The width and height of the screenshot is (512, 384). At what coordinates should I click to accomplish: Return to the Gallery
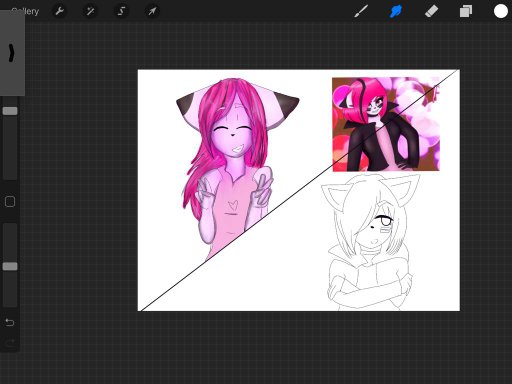click(26, 11)
